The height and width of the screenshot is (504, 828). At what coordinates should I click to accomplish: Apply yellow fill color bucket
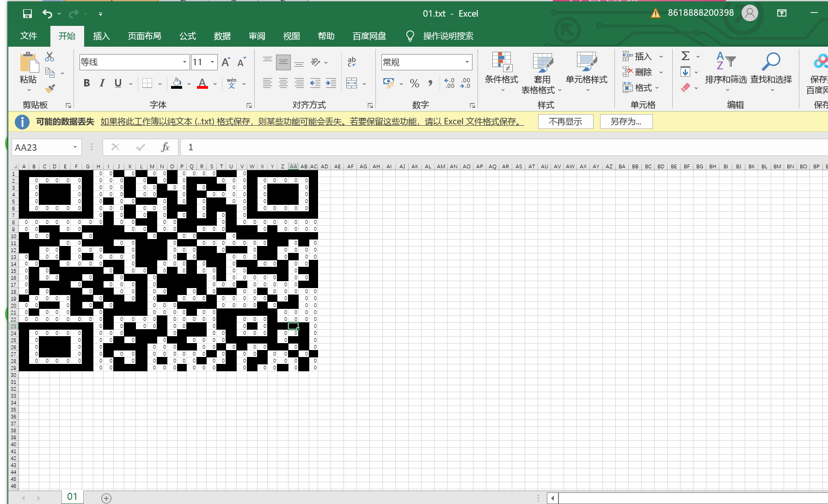pos(177,83)
